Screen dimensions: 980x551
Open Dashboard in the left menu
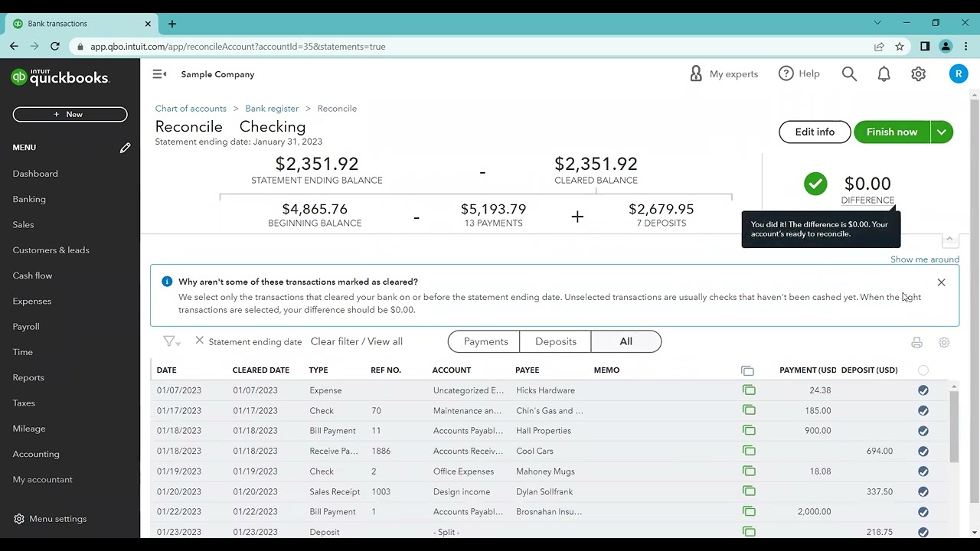[35, 174]
